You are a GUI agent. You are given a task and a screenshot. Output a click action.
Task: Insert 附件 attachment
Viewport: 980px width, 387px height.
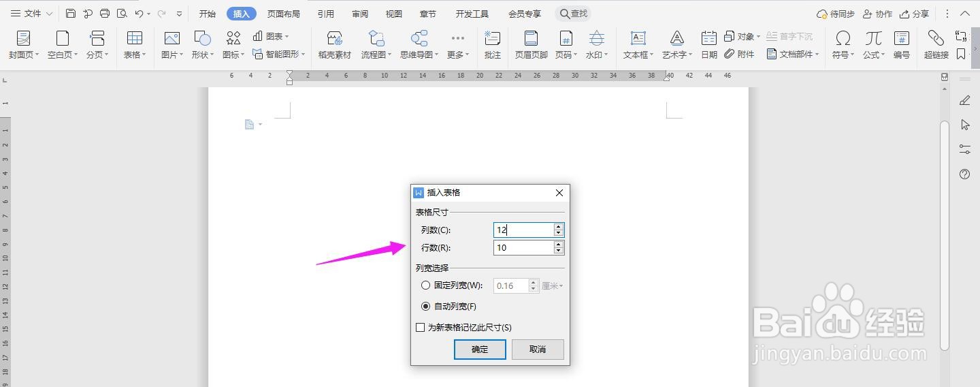740,54
